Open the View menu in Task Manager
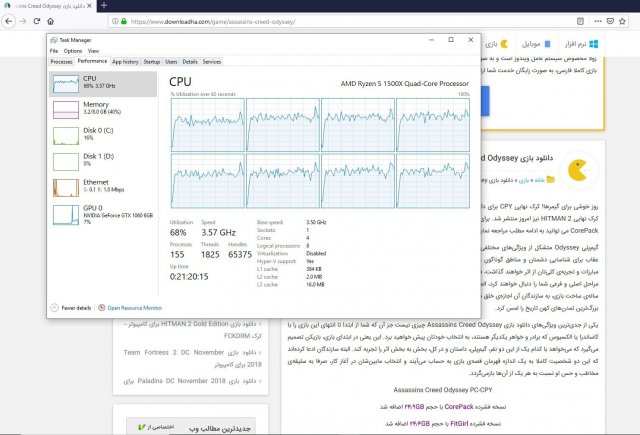The height and width of the screenshot is (435, 640). [93, 51]
